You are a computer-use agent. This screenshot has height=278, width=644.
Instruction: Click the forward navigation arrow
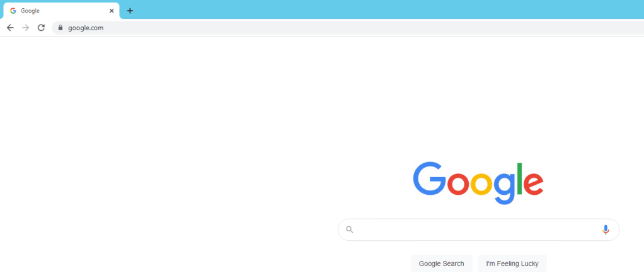point(25,28)
